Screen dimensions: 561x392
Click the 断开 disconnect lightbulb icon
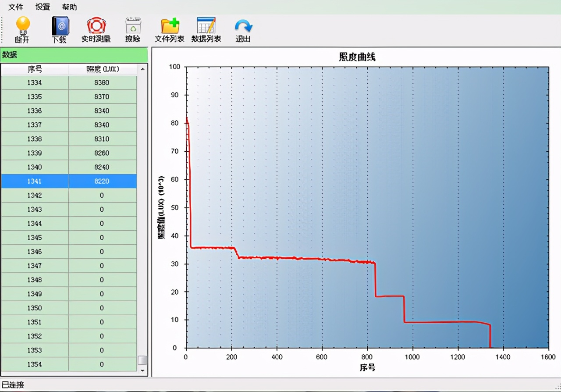22,26
